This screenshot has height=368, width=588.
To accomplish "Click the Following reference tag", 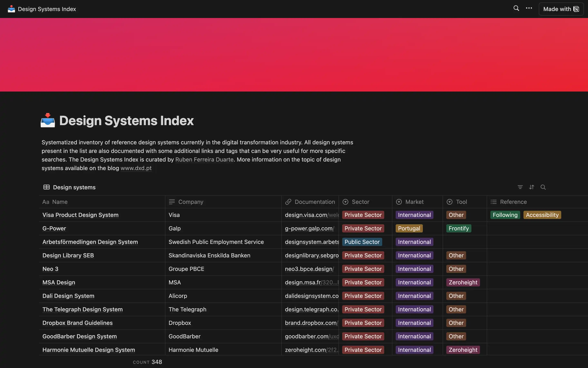I will [505, 215].
